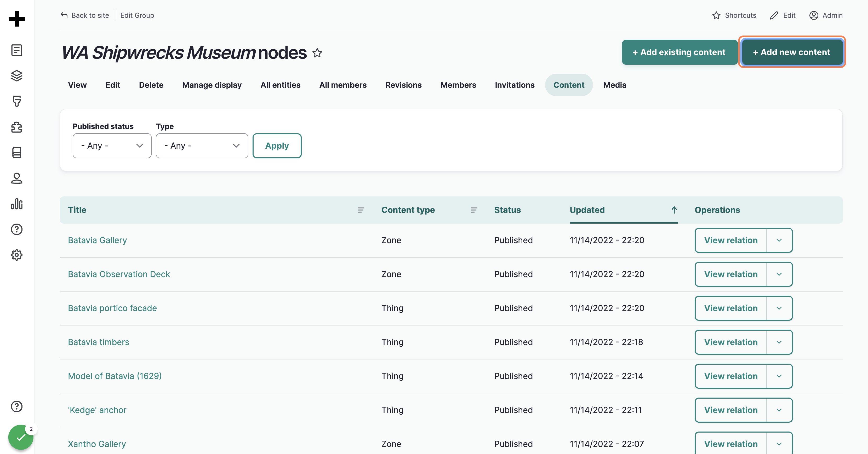Click the plus logo icon in sidebar
The height and width of the screenshot is (454, 868).
tap(17, 19)
